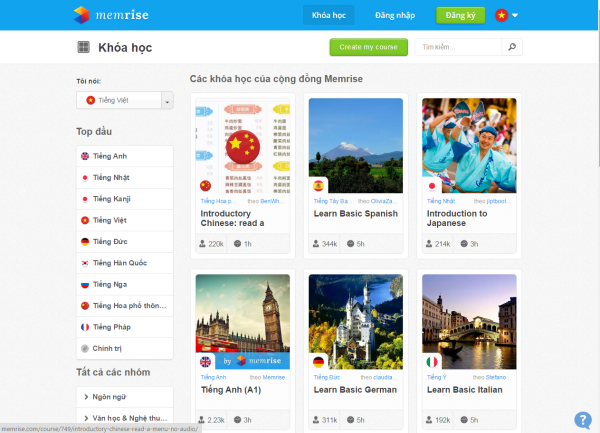Viewport: 600px width, 433px height.
Task: Click China flag badge on Introductory Chinese card
Action: pyautogui.click(x=205, y=186)
